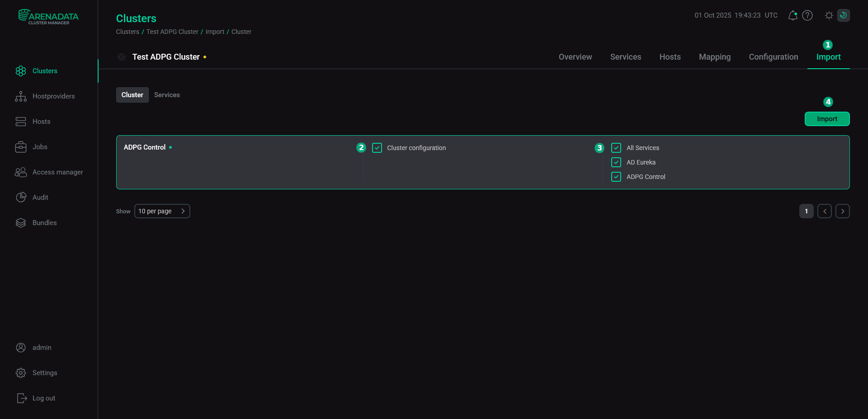This screenshot has width=868, height=419.
Task: Open the Clusters section in sidebar
Action: pyautogui.click(x=21, y=71)
